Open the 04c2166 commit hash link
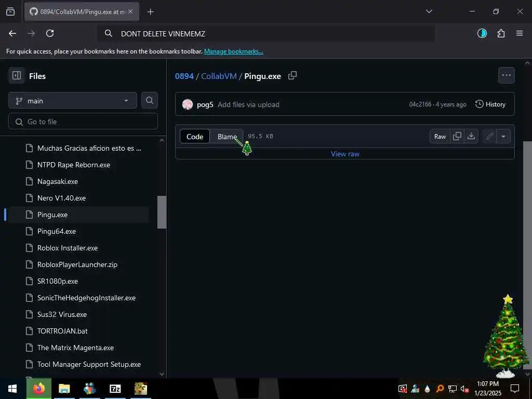Viewport: 532px width, 399px height. pos(420,104)
